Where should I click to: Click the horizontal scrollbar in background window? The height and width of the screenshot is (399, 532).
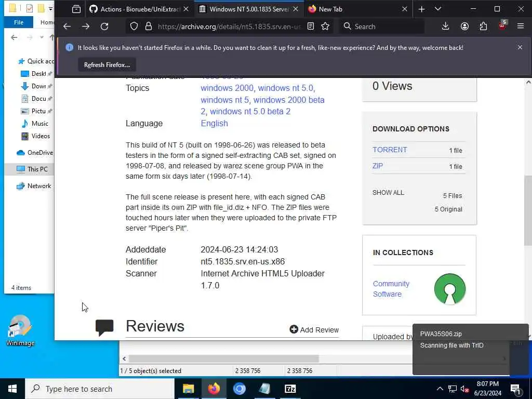224,358
